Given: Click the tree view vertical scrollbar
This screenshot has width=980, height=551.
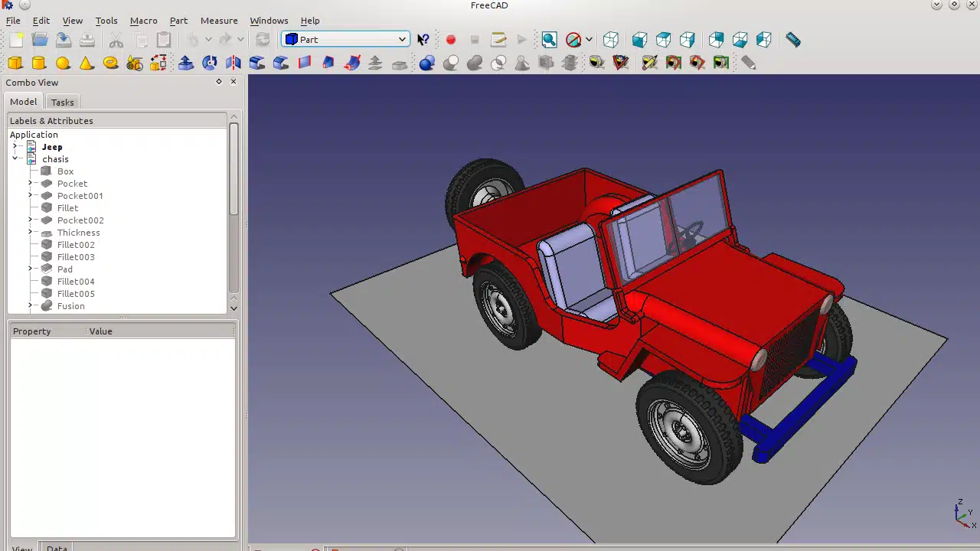Looking at the screenshot, I should pos(234,168).
